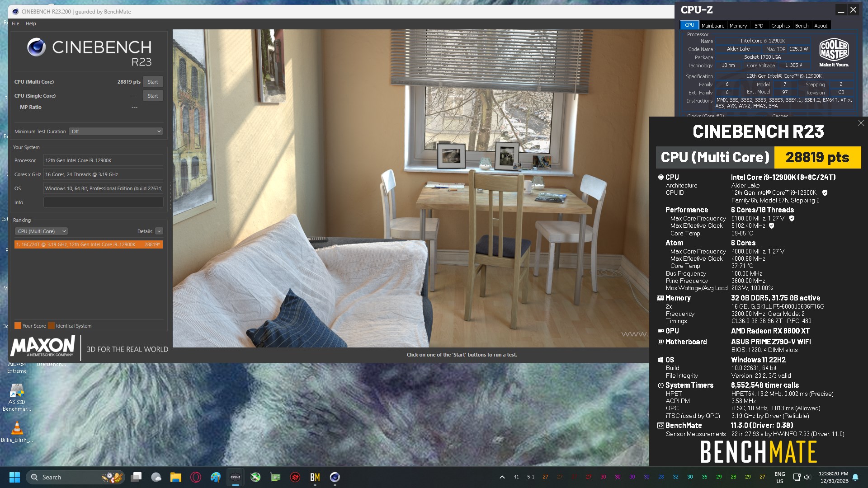Launch File Explorer from the taskbar
Screen dimensions: 868x488
coord(175,477)
